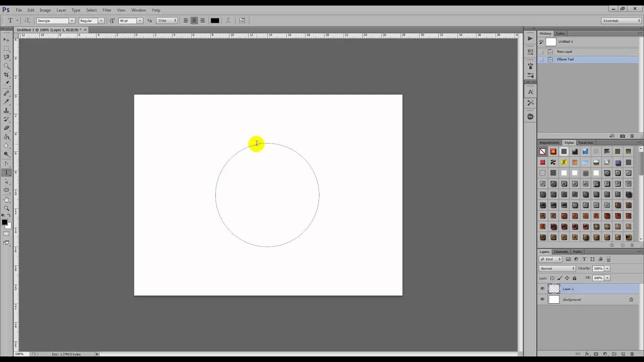Select the Move tool in the toolbox
The image size is (644, 362).
7,39
